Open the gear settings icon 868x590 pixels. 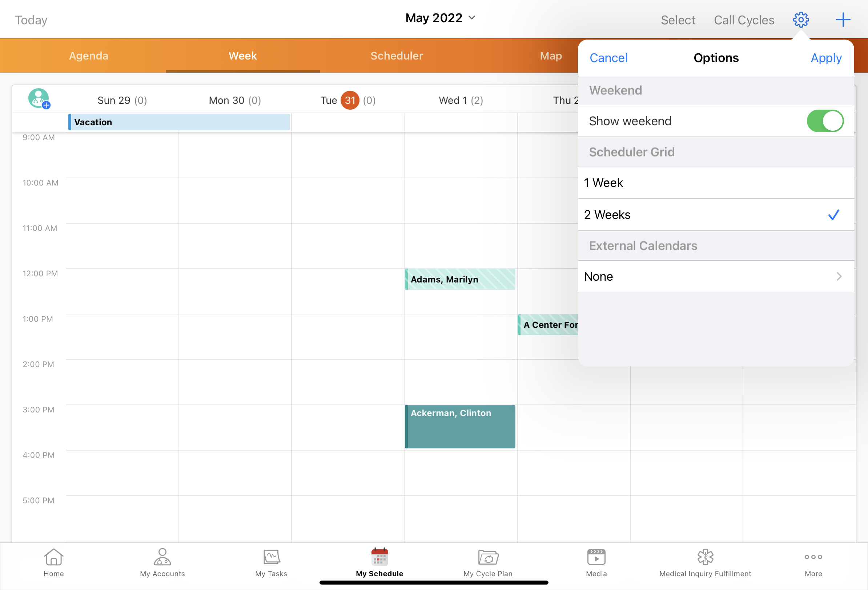(x=800, y=20)
